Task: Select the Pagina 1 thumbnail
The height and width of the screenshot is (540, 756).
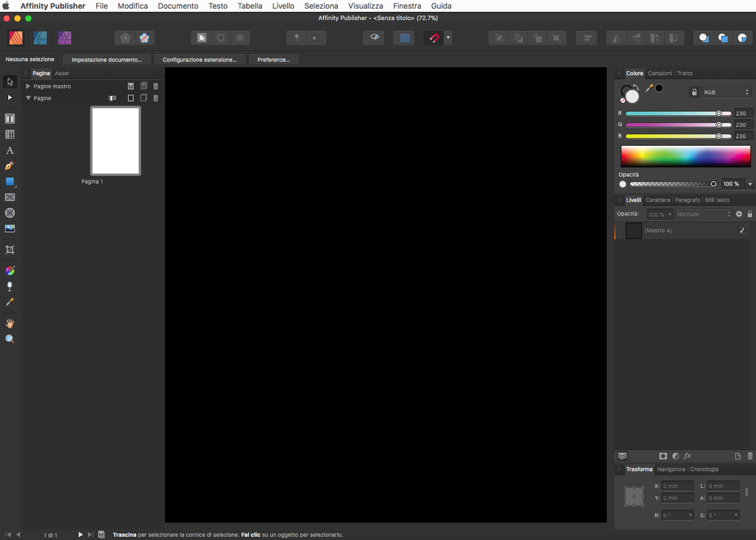Action: 116,140
